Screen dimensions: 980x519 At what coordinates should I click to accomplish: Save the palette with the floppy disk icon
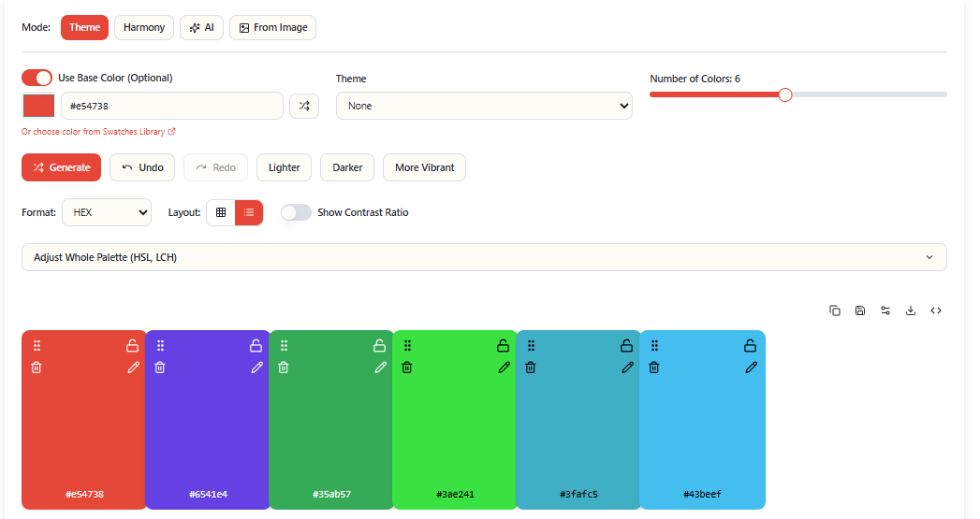860,310
